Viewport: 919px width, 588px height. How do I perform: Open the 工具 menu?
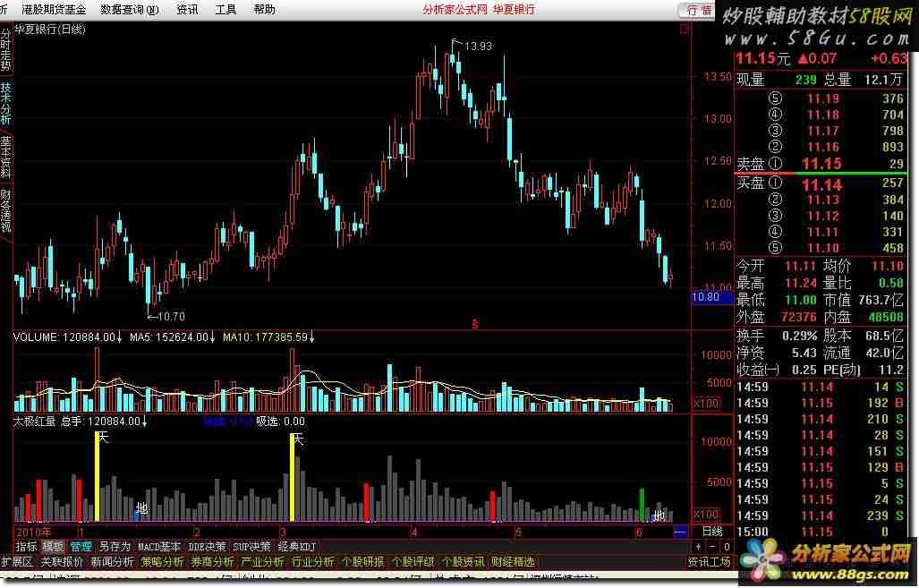(225, 9)
